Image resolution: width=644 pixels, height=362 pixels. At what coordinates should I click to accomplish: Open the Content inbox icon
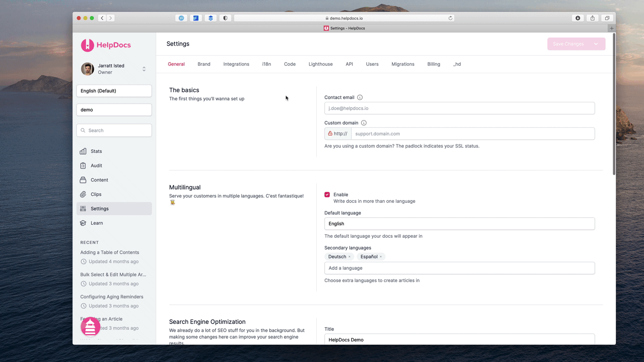tap(83, 180)
